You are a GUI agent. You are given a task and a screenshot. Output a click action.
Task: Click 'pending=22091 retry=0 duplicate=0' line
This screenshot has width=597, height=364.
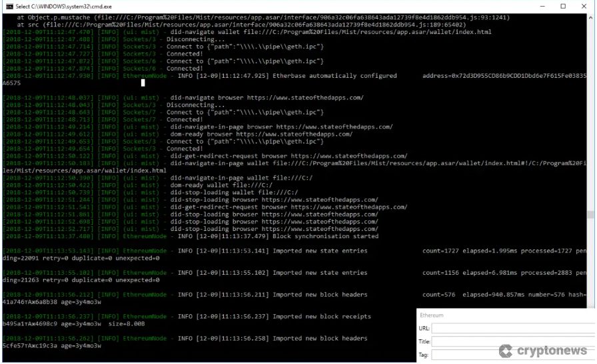tap(81, 258)
